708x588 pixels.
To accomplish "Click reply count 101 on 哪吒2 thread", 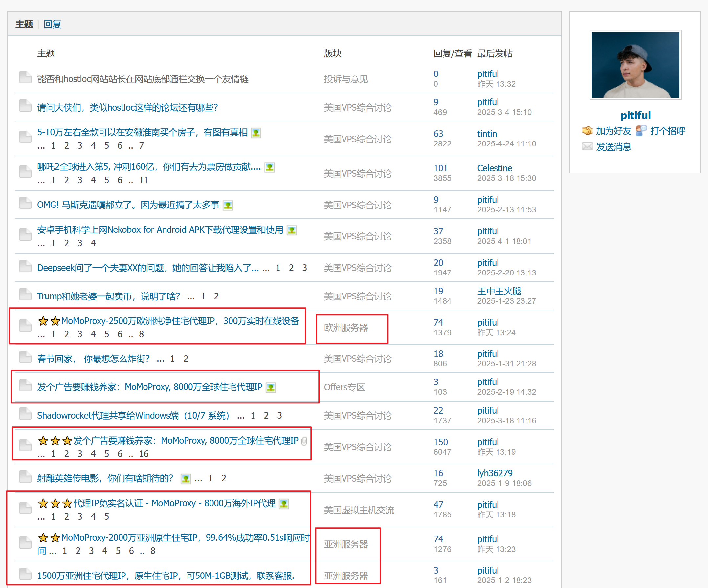I will coord(441,168).
